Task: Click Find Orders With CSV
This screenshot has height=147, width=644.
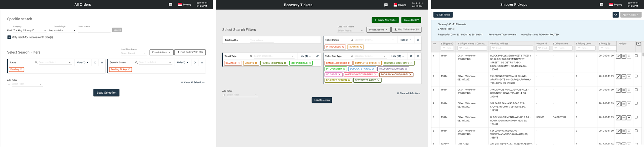Action: [x=190, y=52]
